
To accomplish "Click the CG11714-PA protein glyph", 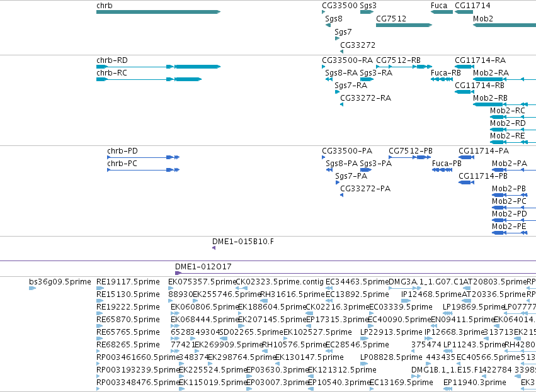I will tap(466, 157).
